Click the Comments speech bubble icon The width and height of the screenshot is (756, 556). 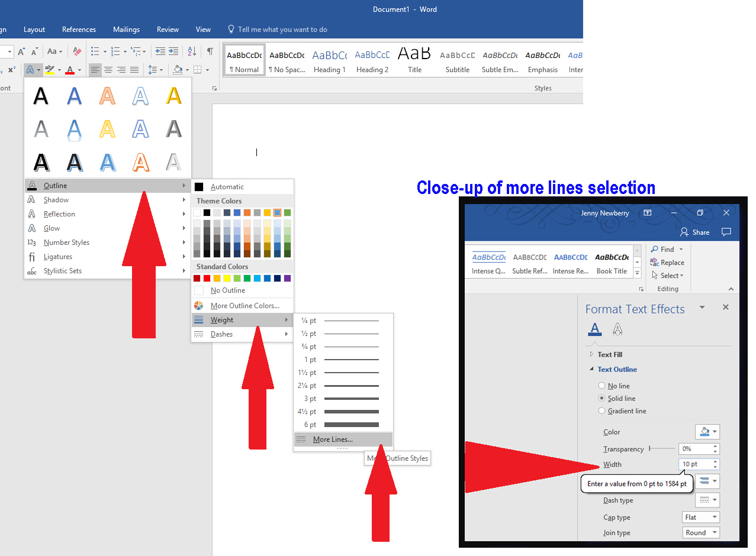point(726,232)
